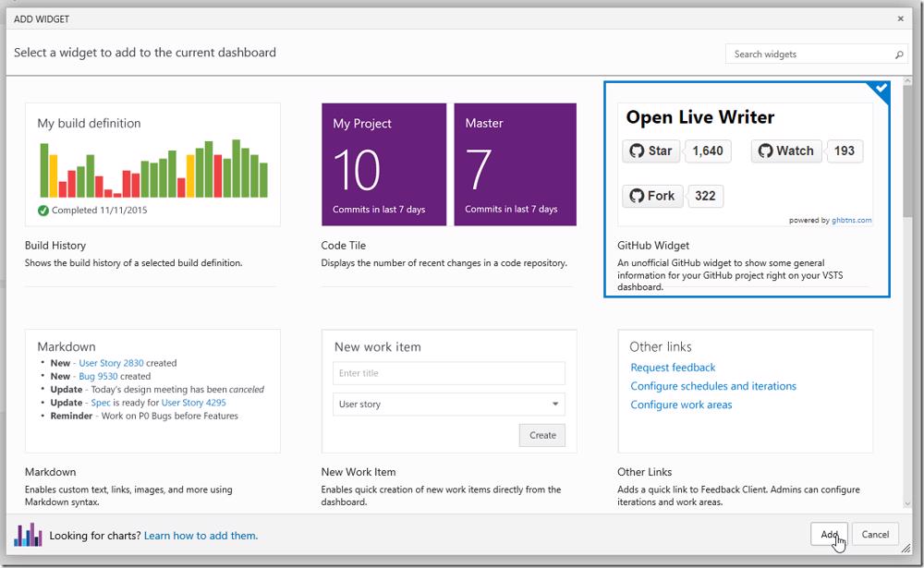The width and height of the screenshot is (924, 568).
Task: Click the green completed checkmark icon
Action: point(43,211)
